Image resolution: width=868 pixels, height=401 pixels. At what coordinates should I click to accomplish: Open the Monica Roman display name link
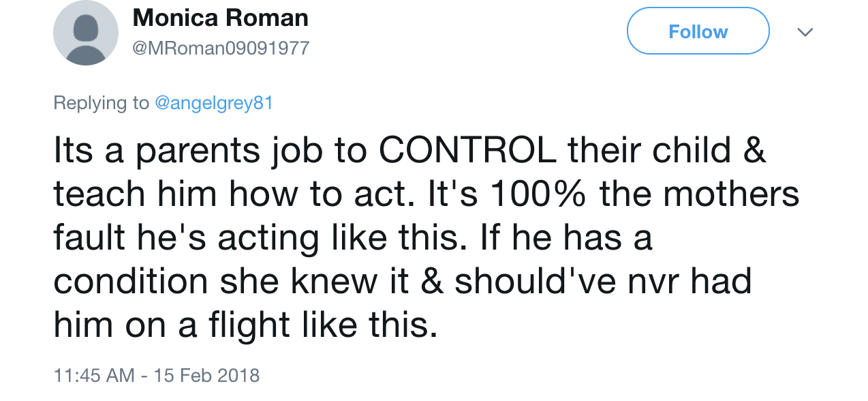220,18
